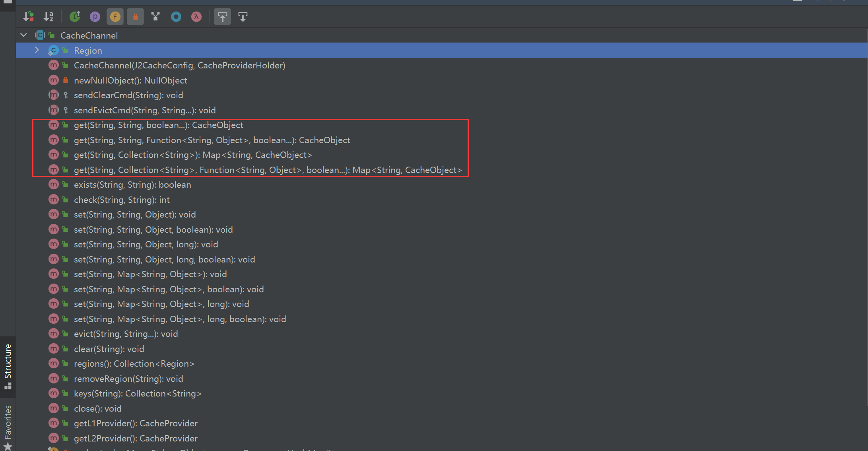The image size is (868, 451).
Task: Click method icon of evict method
Action: click(53, 334)
